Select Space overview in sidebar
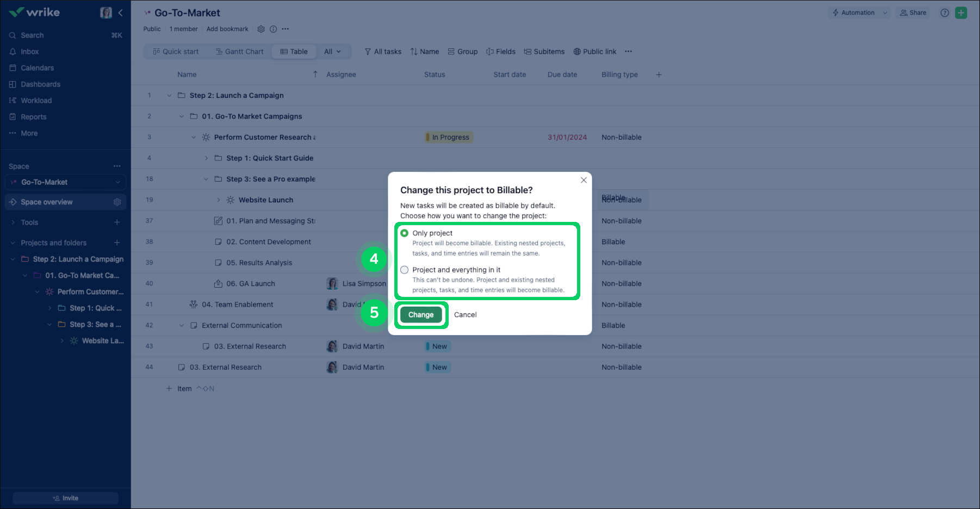 pos(65,202)
